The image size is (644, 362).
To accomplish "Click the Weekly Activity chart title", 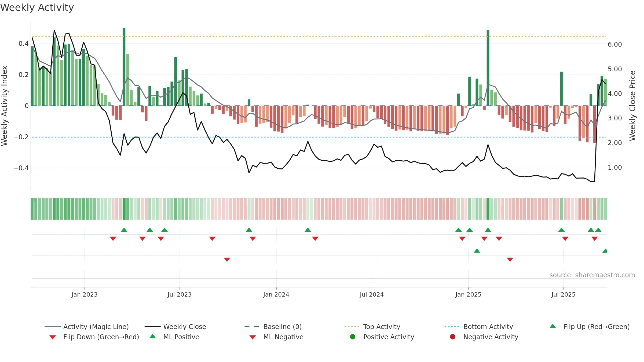I will pyautogui.click(x=37, y=8).
